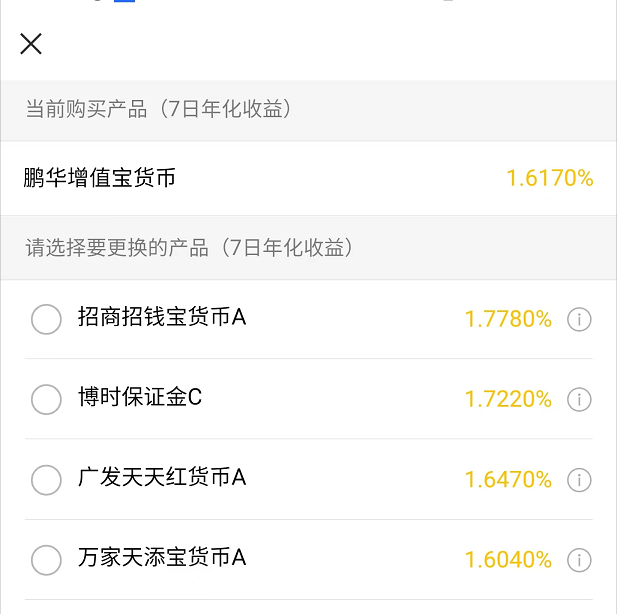This screenshot has width=617, height=614.
Task: Close the product selection panel
Action: (x=31, y=44)
